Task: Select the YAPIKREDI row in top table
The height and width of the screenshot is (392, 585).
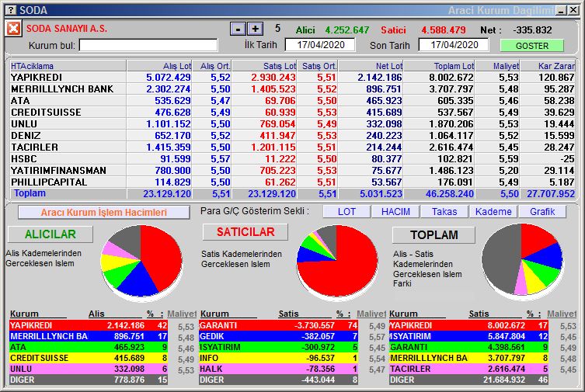Action: click(x=292, y=78)
